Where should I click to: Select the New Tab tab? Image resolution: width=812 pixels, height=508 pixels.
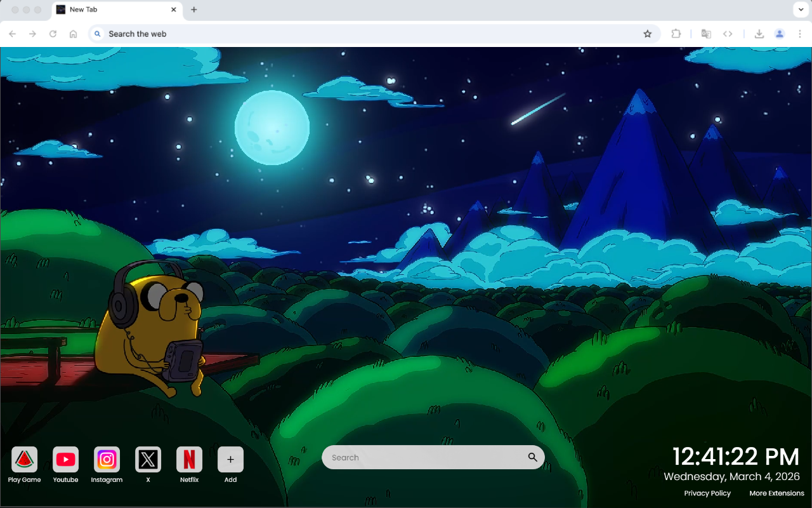[117, 10]
